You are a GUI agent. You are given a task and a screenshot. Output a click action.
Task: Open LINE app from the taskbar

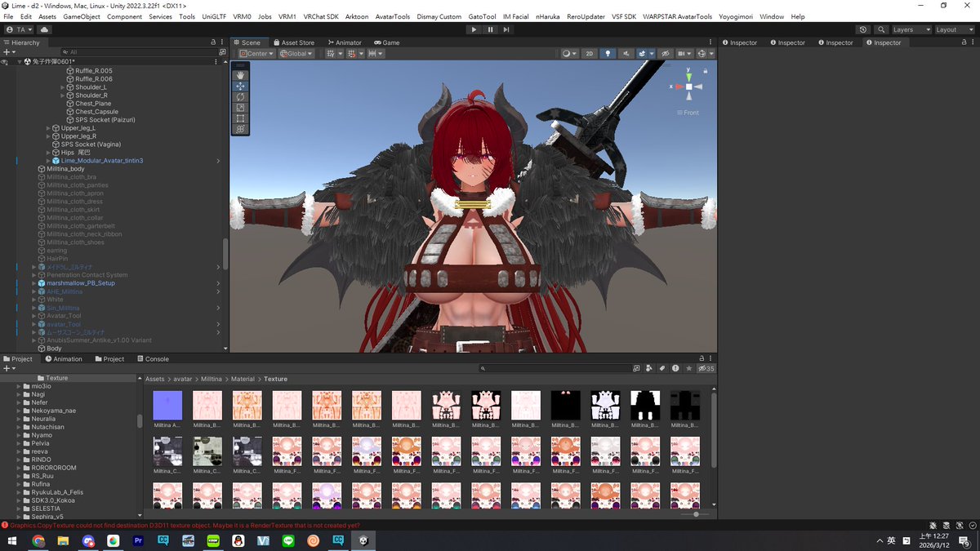click(287, 540)
